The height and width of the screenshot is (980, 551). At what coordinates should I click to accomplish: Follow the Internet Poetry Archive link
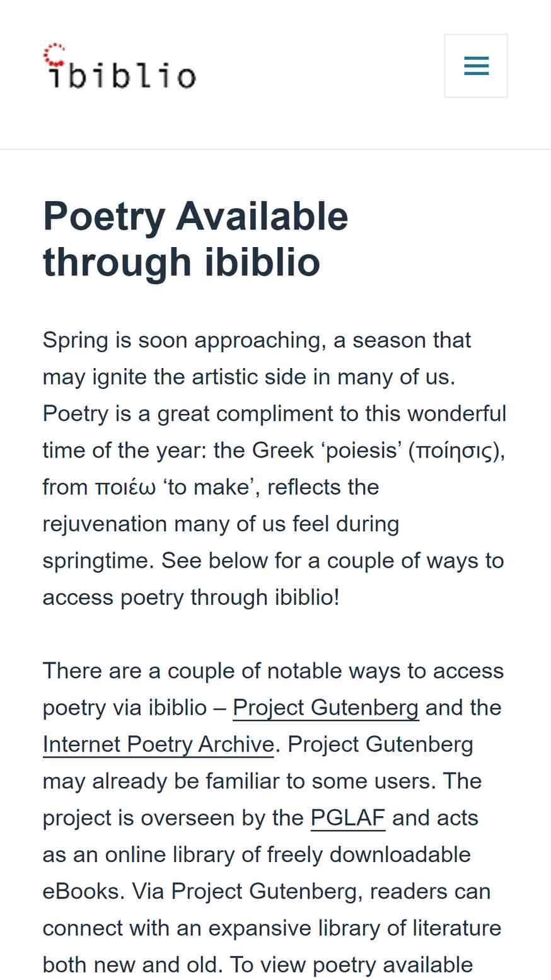pyautogui.click(x=158, y=744)
